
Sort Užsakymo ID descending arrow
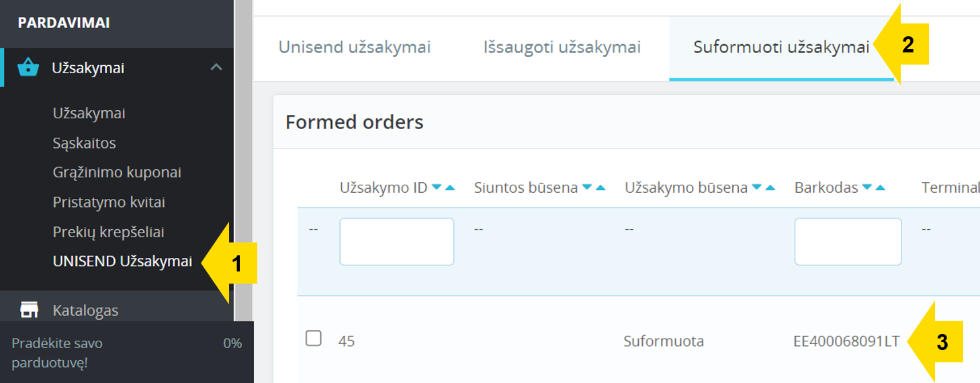pos(437,187)
